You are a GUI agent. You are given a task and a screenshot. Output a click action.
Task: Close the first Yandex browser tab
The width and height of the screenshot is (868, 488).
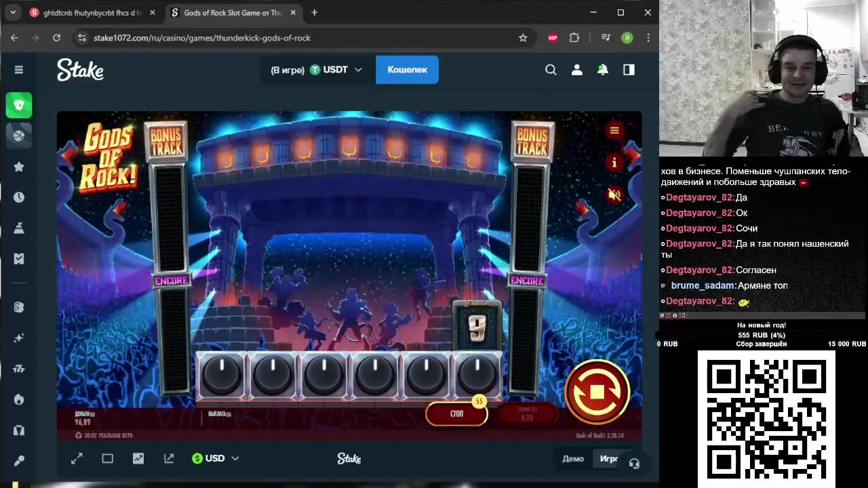tap(153, 13)
